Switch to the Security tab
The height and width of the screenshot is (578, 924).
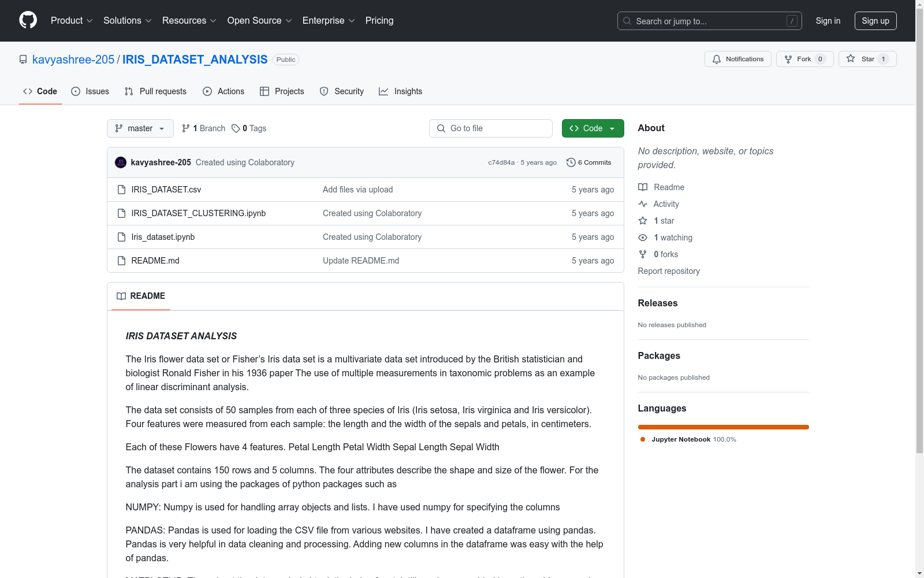[x=342, y=91]
